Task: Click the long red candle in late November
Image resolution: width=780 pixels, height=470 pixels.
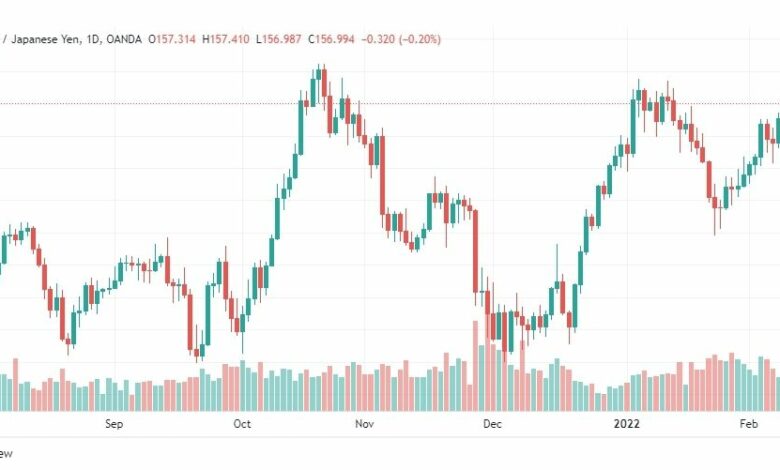Action: (475, 251)
